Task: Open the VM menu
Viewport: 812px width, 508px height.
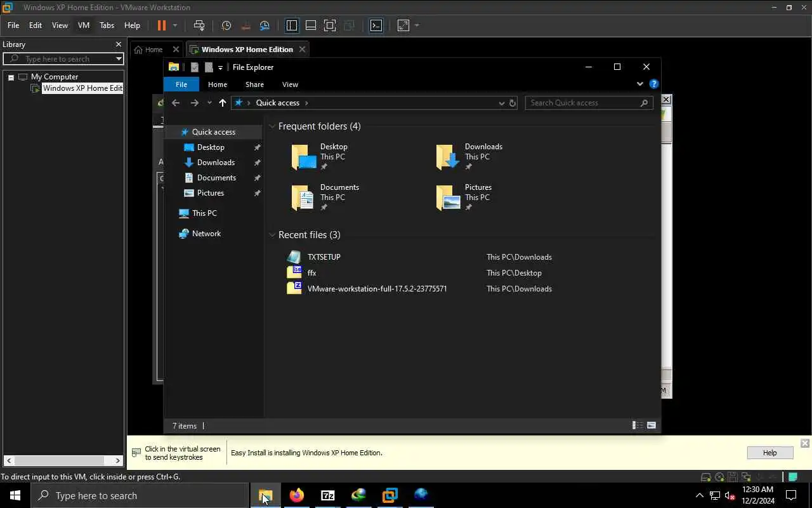Action: tap(84, 25)
